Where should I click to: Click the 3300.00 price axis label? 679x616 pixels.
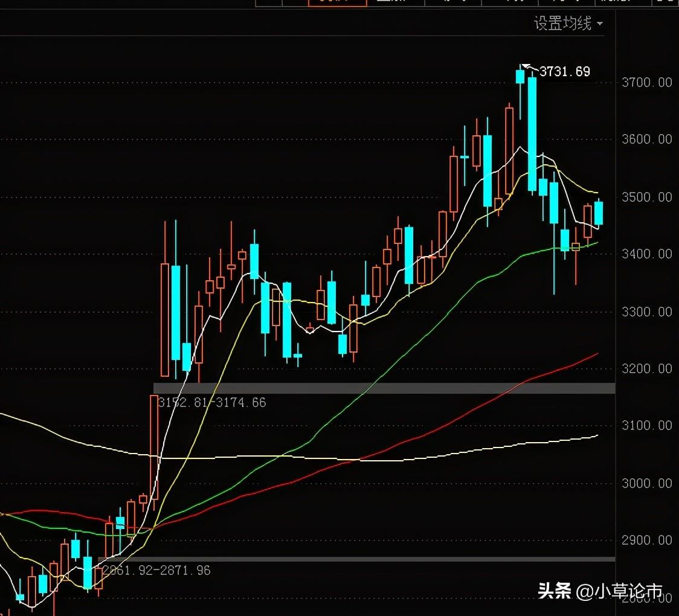pyautogui.click(x=647, y=312)
